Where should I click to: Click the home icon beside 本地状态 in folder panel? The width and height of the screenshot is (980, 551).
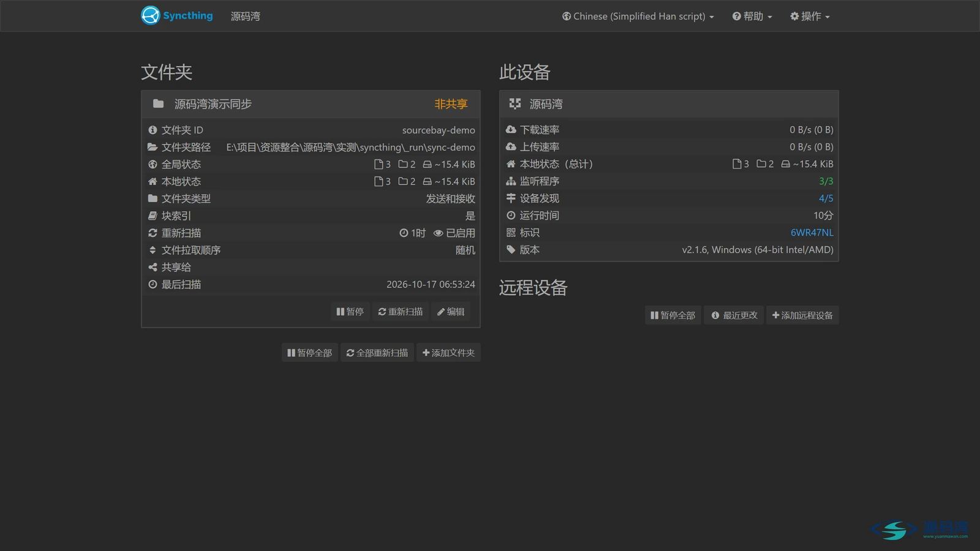153,181
